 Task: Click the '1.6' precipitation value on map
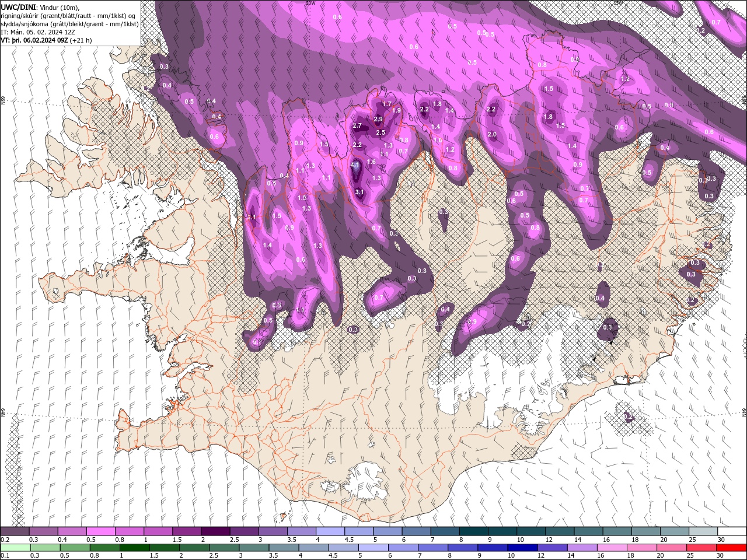[x=371, y=162]
